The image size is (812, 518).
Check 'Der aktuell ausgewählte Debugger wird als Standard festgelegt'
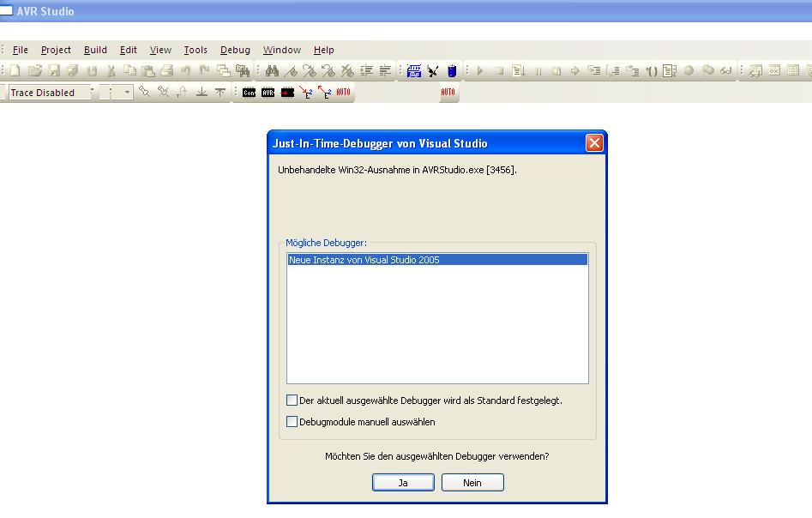point(292,401)
